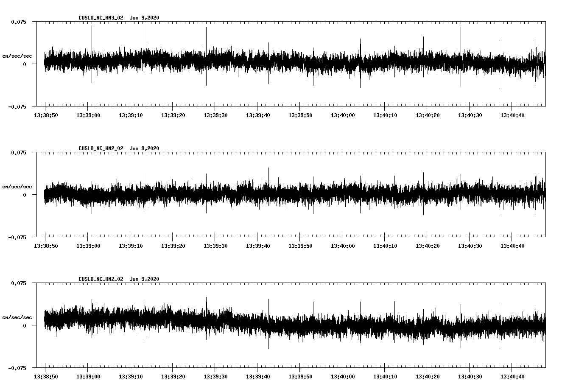
Task: Click 13:40:20 time label under HN2 plot
Action: point(427,246)
